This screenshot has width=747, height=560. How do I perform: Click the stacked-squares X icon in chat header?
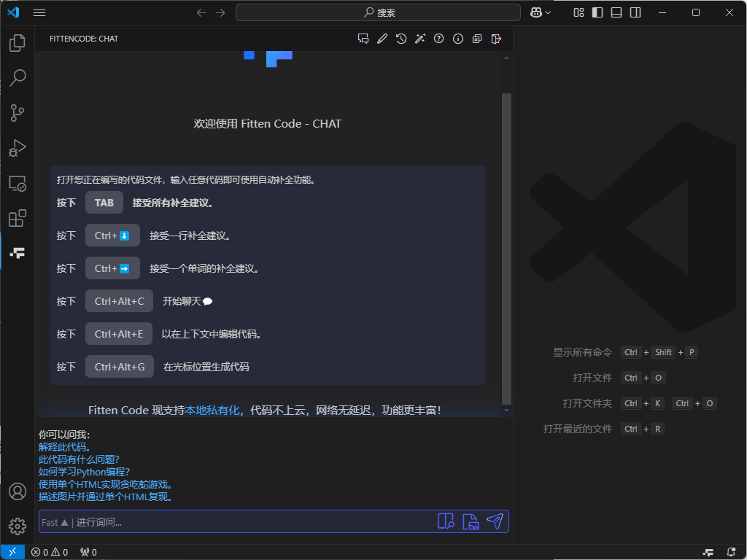(x=477, y=39)
